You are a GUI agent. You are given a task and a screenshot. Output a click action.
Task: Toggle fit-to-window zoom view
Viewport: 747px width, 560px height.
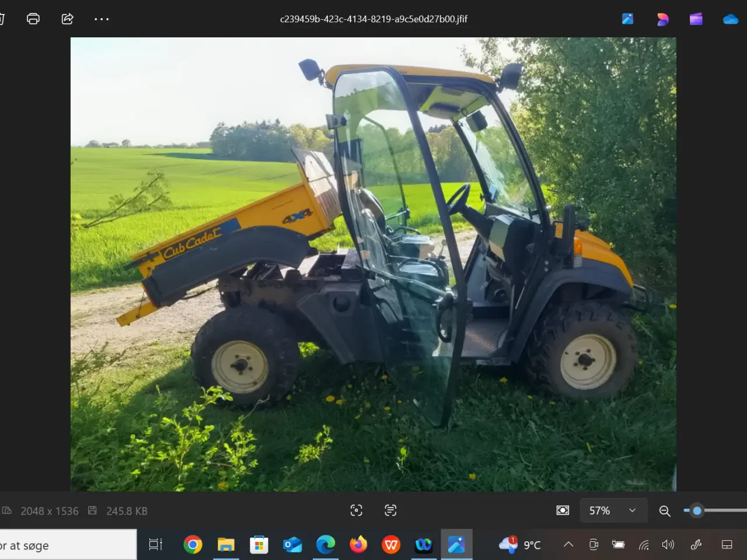(x=563, y=510)
